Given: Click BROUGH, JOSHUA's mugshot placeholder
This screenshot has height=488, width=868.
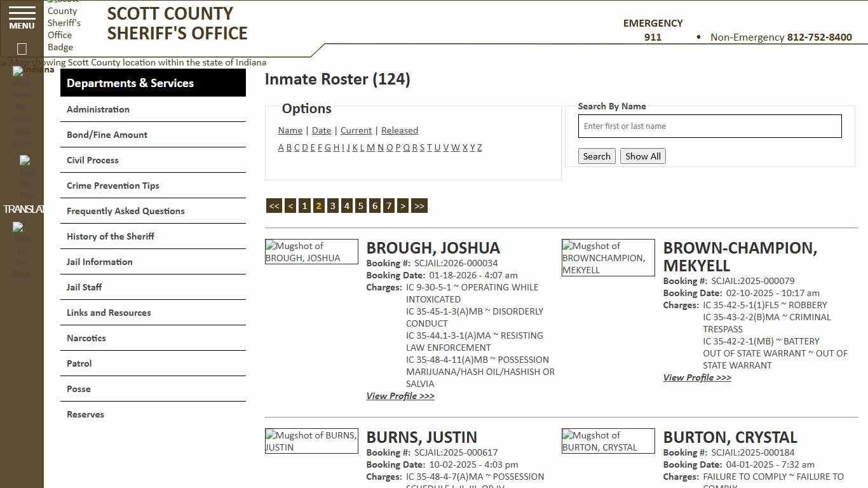Looking at the screenshot, I should point(311,252).
